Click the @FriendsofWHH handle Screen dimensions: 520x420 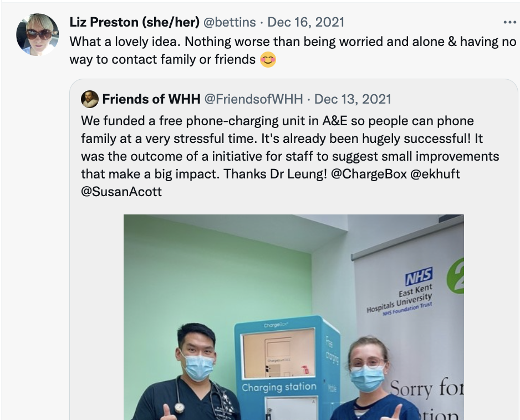(x=254, y=99)
